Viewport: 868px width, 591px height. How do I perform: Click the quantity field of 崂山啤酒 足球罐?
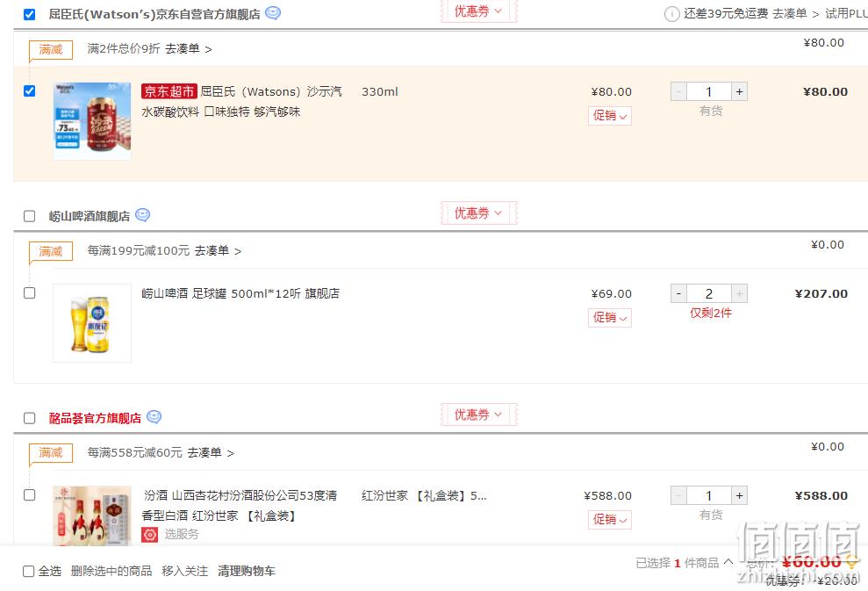(x=709, y=293)
